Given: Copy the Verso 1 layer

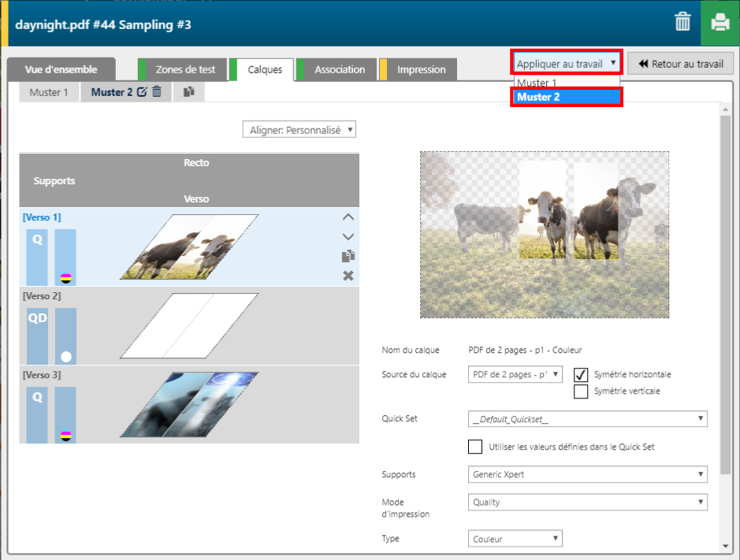Looking at the screenshot, I should [348, 256].
